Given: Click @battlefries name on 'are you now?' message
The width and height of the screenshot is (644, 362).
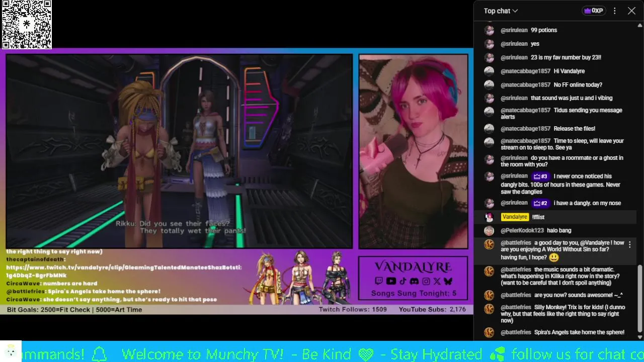Looking at the screenshot, I should tap(516, 295).
